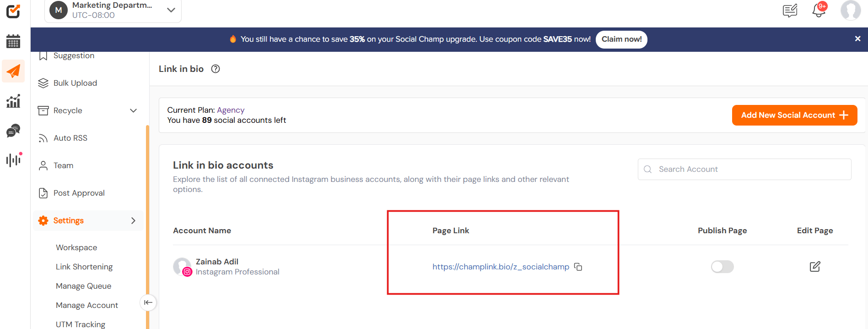The width and height of the screenshot is (868, 329).
Task: Click the help question mark beside Link in bio
Action: tap(216, 69)
